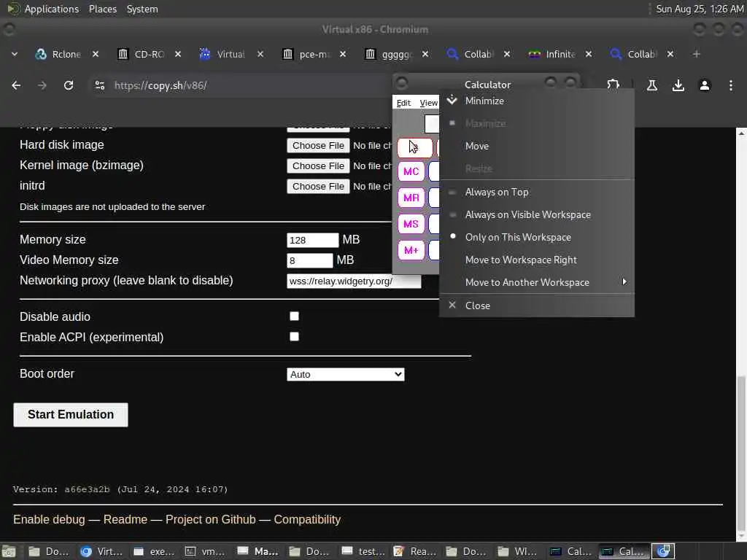747x560 pixels.
Task: Open the vm... taskbar window
Action: (x=205, y=551)
